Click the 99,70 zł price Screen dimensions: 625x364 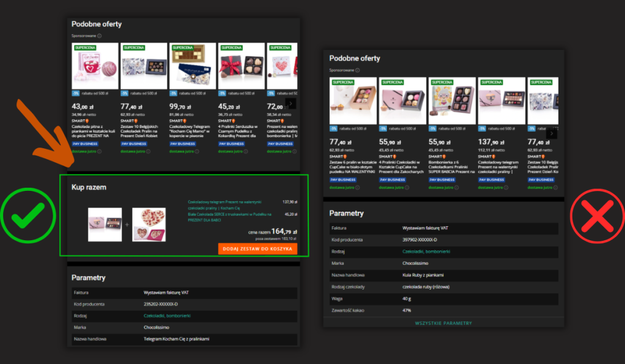point(180,107)
